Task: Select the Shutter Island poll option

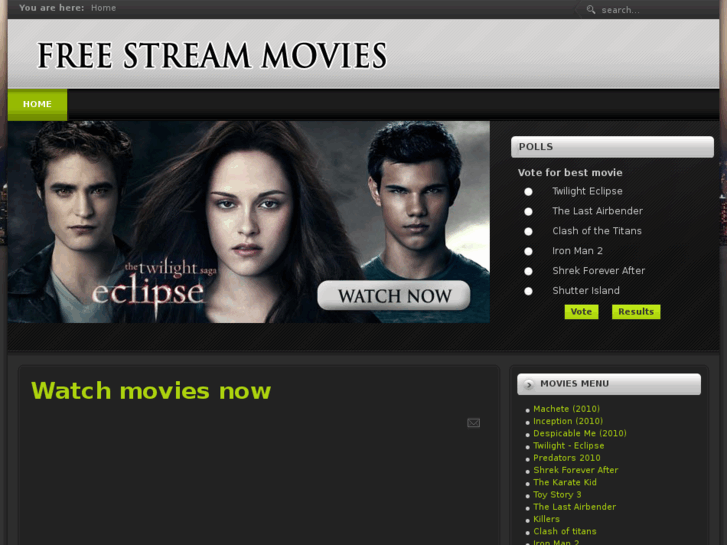Action: (x=528, y=291)
